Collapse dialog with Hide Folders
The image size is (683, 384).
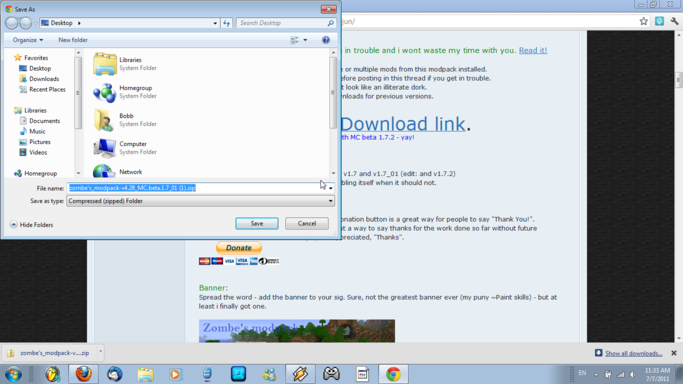click(x=31, y=225)
